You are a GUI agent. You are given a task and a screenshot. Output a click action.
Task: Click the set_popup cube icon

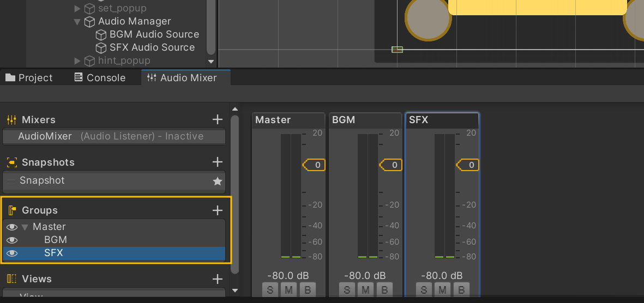[x=89, y=9]
